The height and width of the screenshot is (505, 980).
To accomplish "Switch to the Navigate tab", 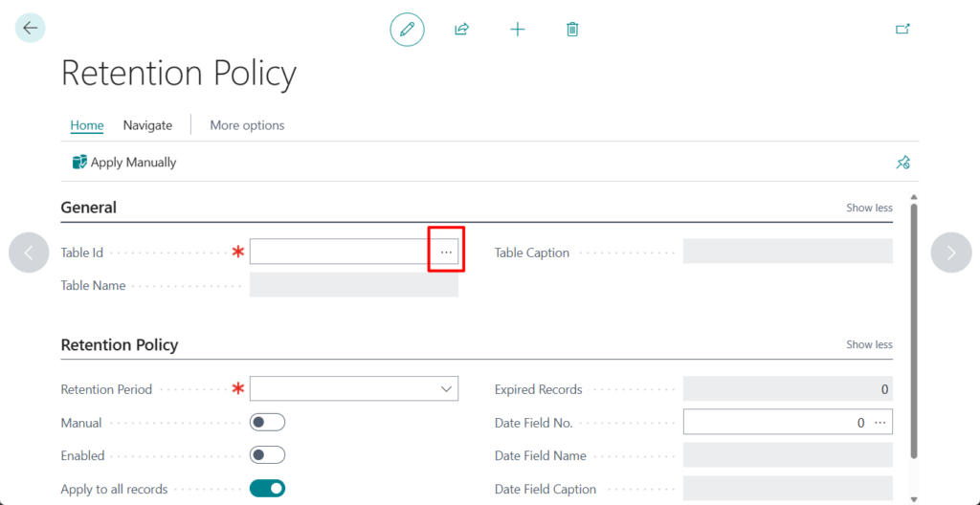I will click(147, 125).
